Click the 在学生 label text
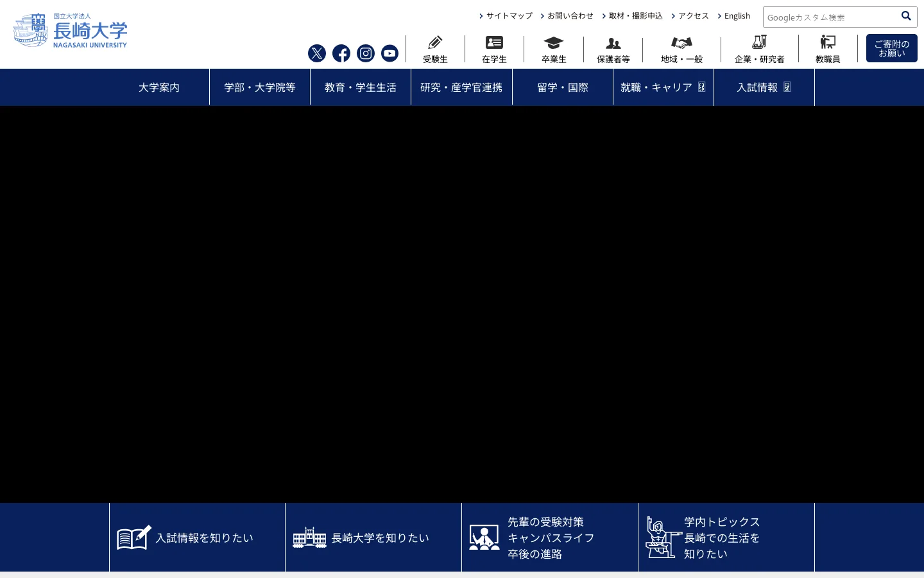 pos(494,59)
